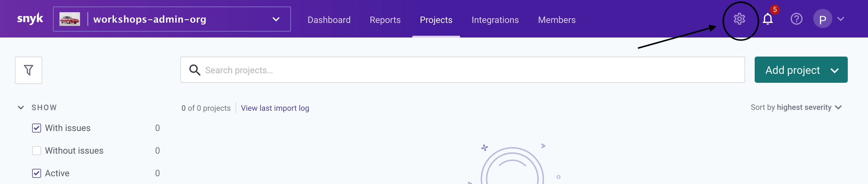Click the Snyk logo
Screen dimensions: 868x184
pyautogui.click(x=30, y=18)
